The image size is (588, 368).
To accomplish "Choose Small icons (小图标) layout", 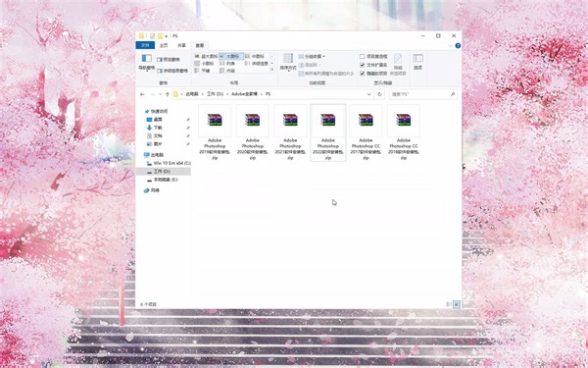I will tap(205, 64).
